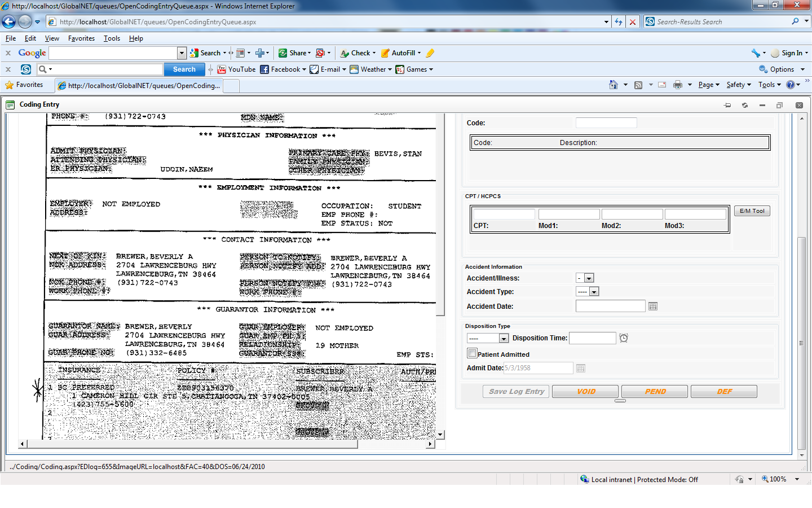Expand the Disposition Type dropdown

[504, 338]
